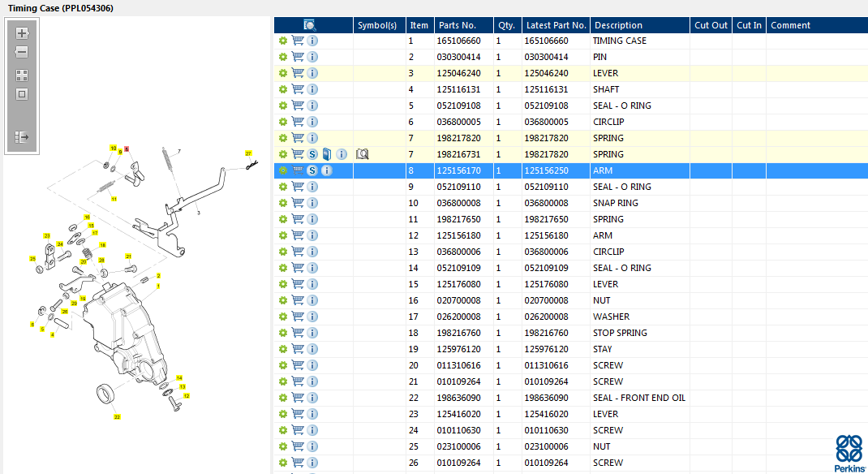
Task: Click the S supersession icon on ARM row
Action: pos(312,170)
